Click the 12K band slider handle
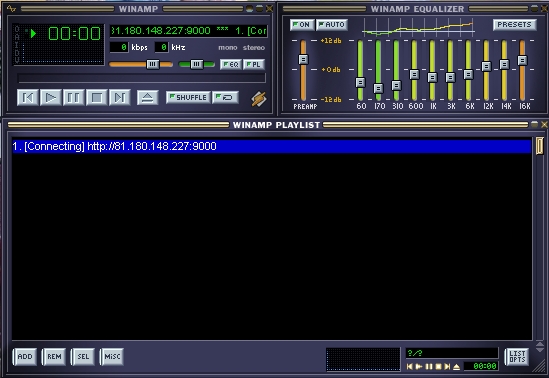The height and width of the screenshot is (378, 549). coord(486,66)
